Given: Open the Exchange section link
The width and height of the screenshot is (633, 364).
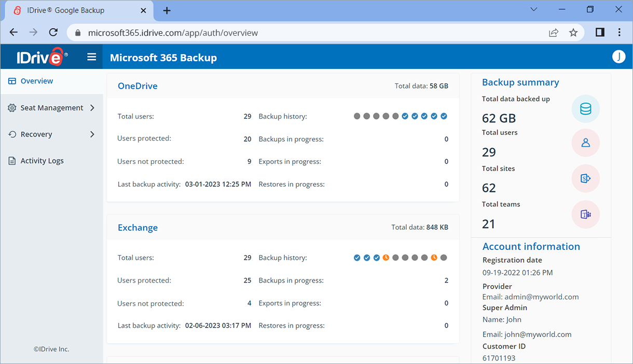Looking at the screenshot, I should [137, 228].
